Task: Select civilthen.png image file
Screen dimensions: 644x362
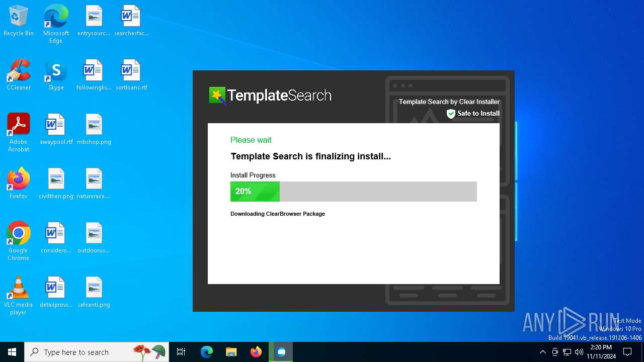Action: (x=56, y=184)
